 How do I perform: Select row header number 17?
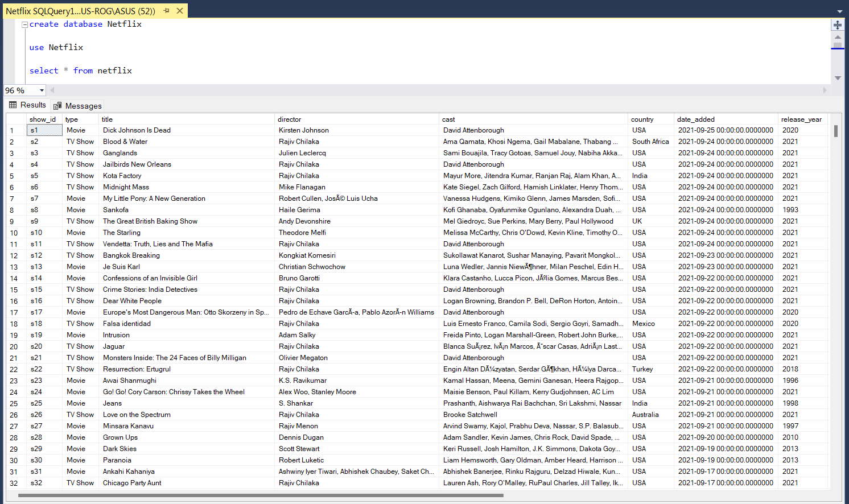[16, 312]
